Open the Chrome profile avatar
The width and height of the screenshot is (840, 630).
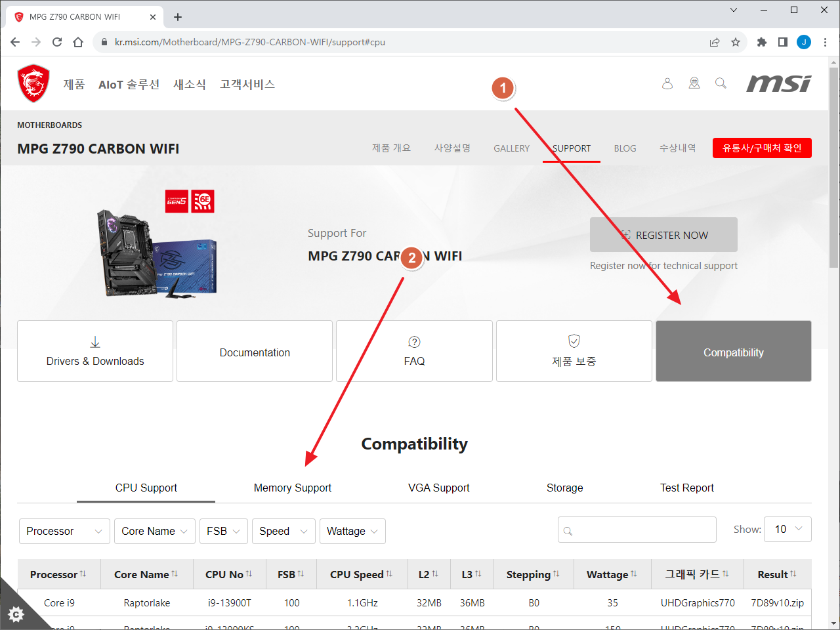pyautogui.click(x=804, y=42)
